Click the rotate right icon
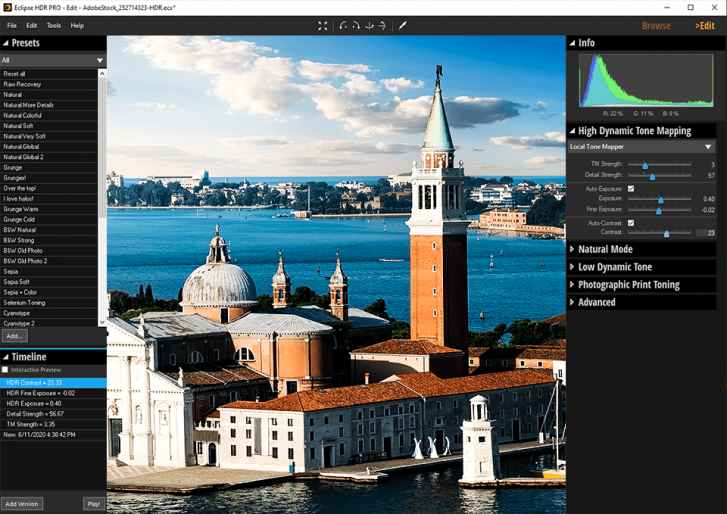727x514 pixels. [x=356, y=25]
